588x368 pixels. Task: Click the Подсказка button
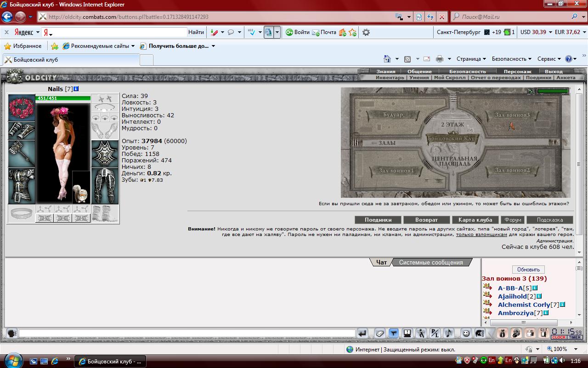[x=549, y=220]
